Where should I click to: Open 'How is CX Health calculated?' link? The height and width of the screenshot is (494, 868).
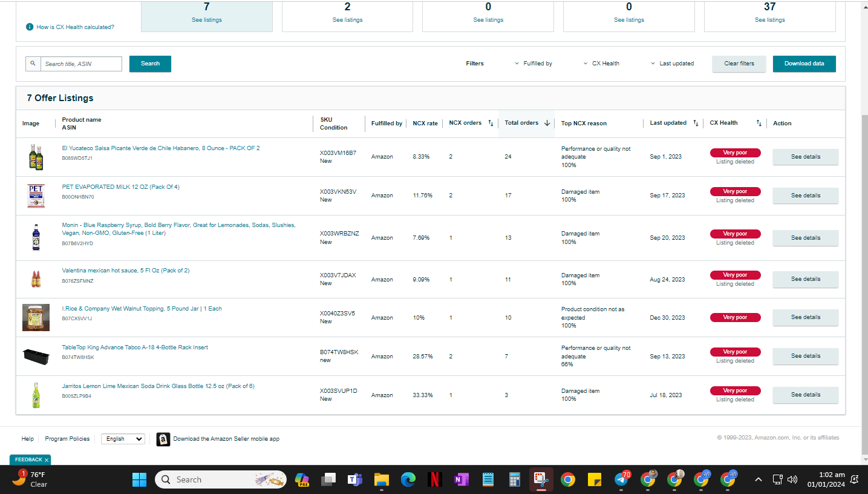pyautogui.click(x=75, y=27)
